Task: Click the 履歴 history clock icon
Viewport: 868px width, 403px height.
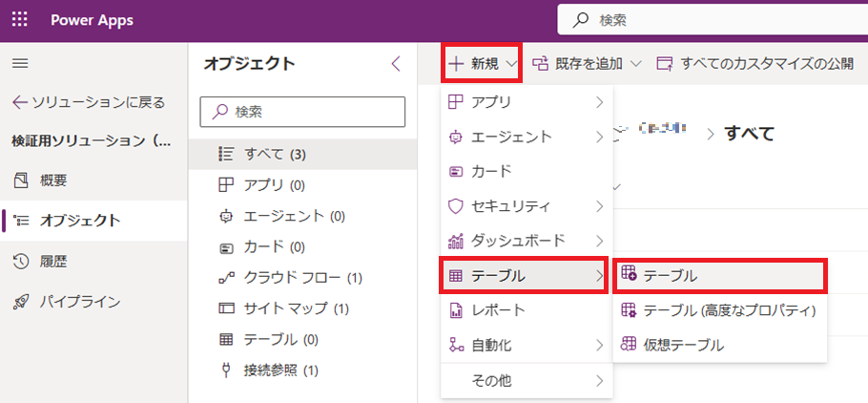Action: 20,261
